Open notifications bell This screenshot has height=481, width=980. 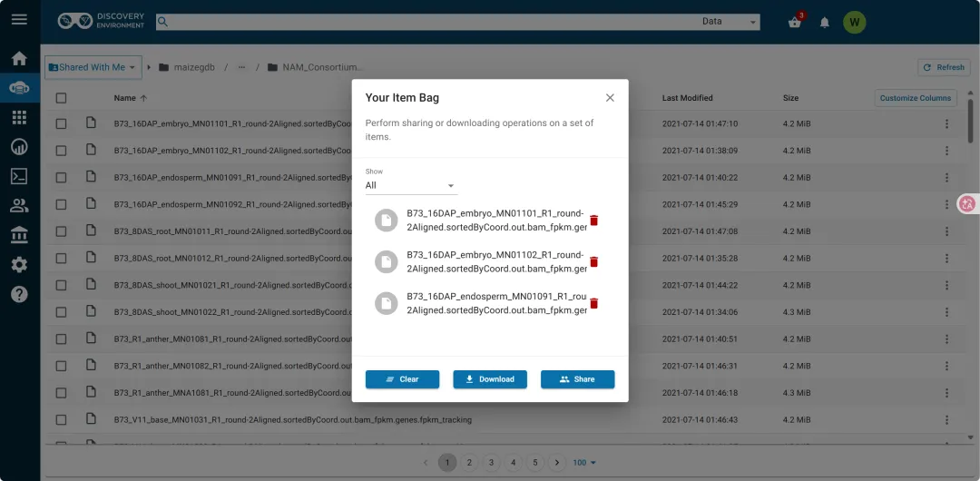click(824, 24)
